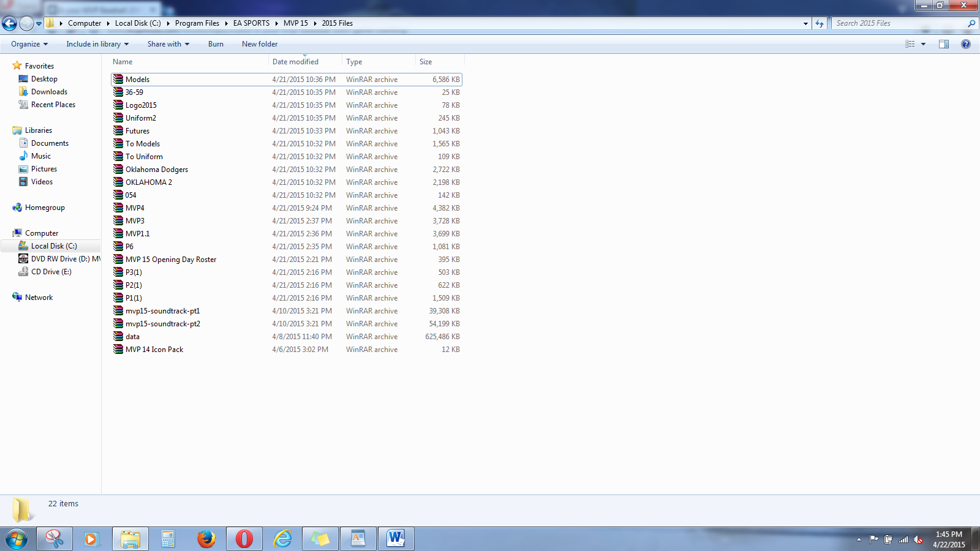Select the Models archive icon
980x551 pixels.
point(118,80)
